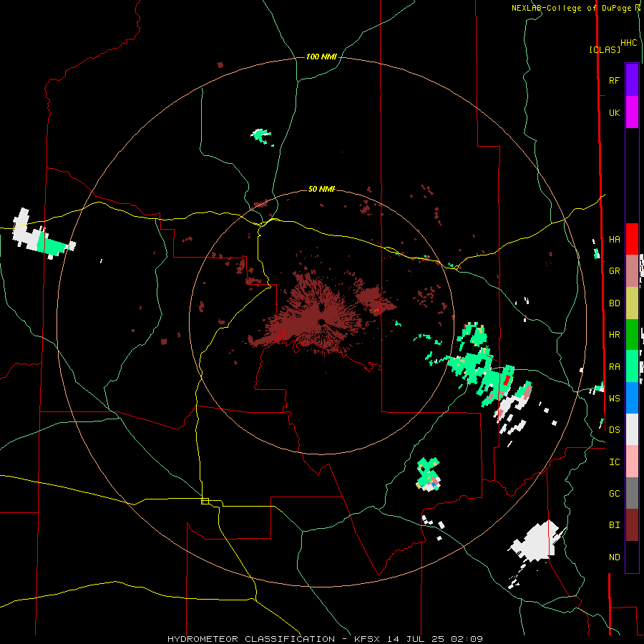The width and height of the screenshot is (644, 644).
Task: Click the purple RF color swatch
Action: point(632,80)
